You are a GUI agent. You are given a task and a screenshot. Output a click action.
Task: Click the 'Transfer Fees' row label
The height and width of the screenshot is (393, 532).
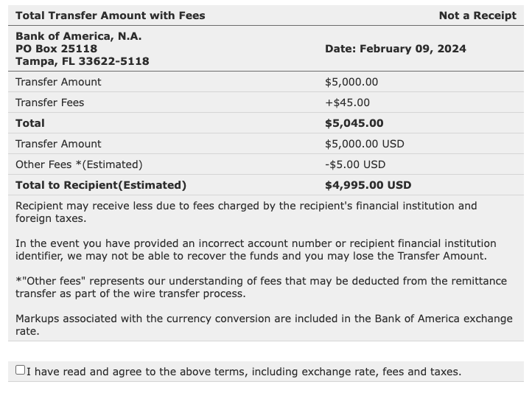(50, 102)
